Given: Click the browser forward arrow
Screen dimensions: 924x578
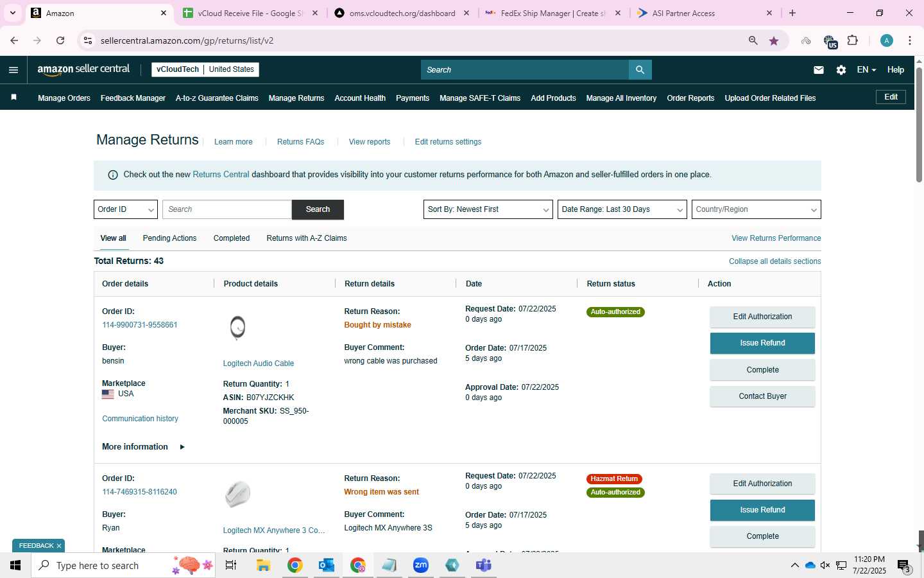Looking at the screenshot, I should tap(37, 40).
